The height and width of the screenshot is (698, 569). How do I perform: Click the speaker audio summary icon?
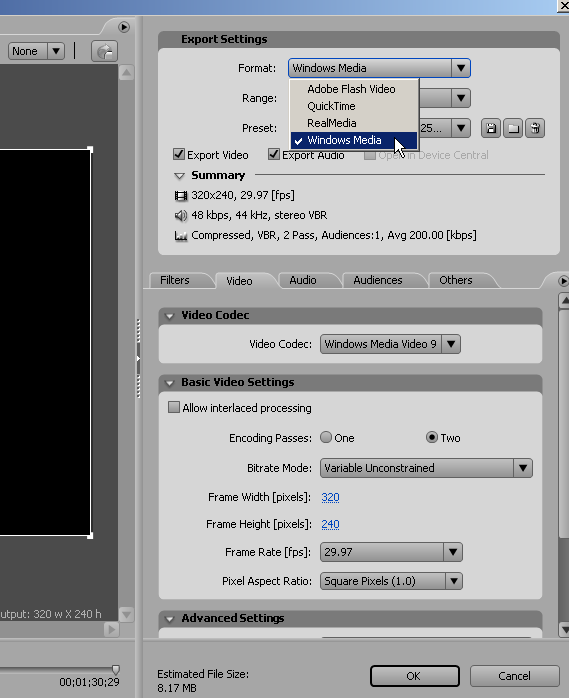pyautogui.click(x=181, y=215)
